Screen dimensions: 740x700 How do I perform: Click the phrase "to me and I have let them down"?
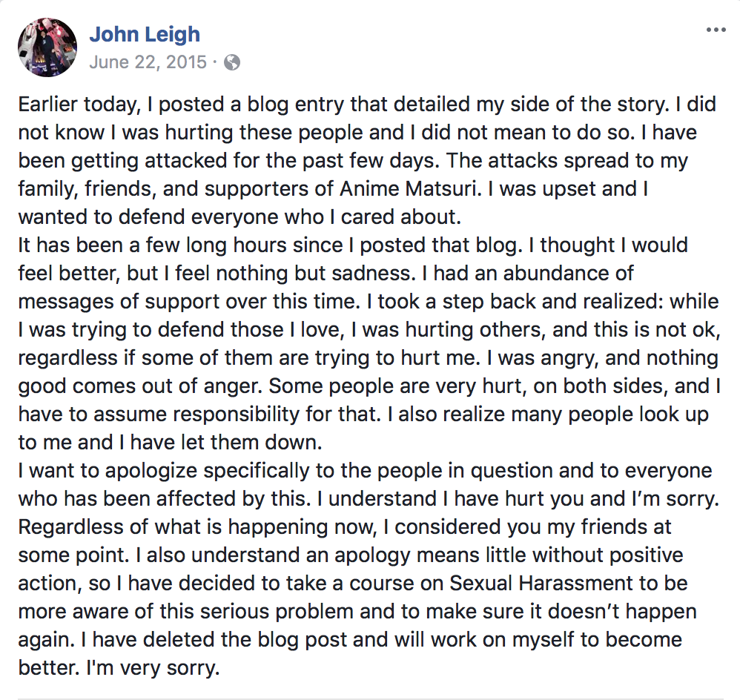pos(170,443)
